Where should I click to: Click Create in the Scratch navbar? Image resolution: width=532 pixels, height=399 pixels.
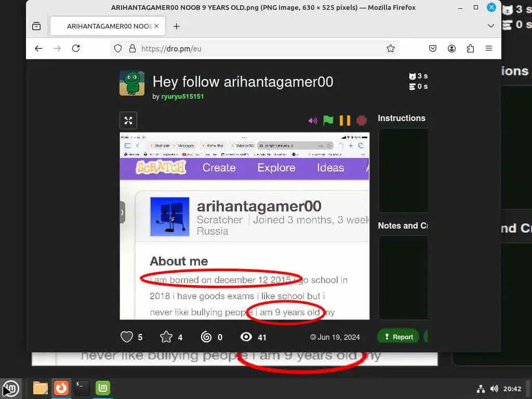tap(219, 168)
